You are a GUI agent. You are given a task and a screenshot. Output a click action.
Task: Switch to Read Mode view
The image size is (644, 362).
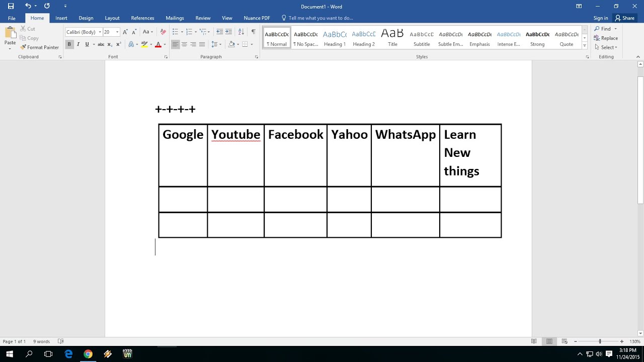coord(534,341)
